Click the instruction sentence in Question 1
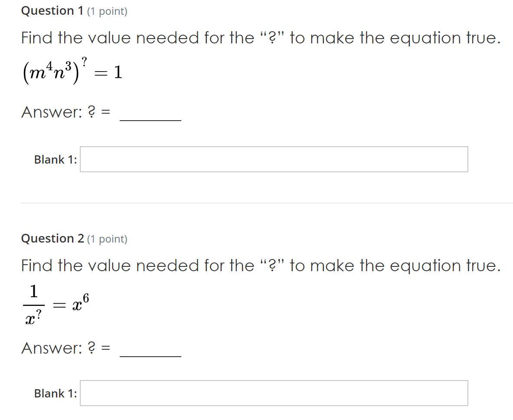 [x=261, y=38]
